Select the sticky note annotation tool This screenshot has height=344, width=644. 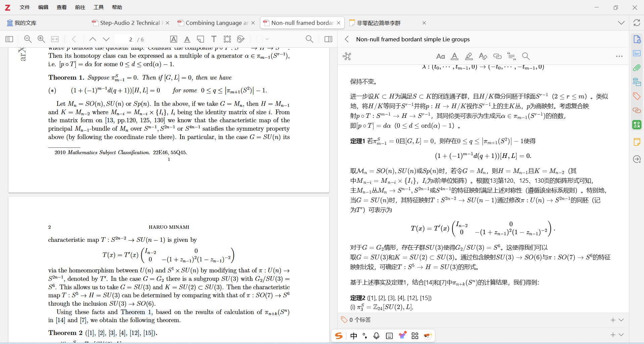point(200,39)
